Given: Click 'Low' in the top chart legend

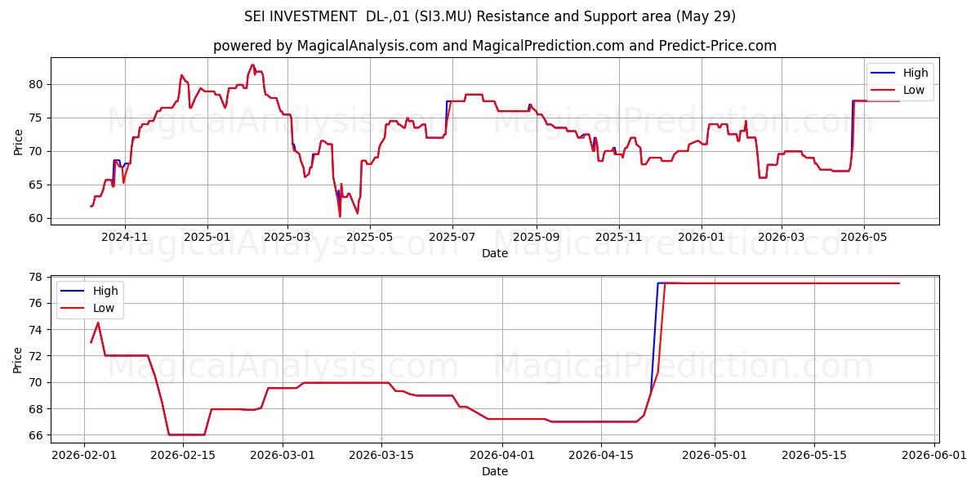Looking at the screenshot, I should click(914, 90).
